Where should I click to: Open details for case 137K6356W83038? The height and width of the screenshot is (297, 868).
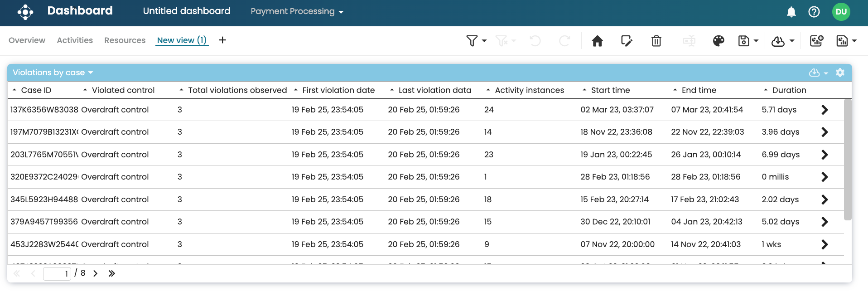[825, 110]
